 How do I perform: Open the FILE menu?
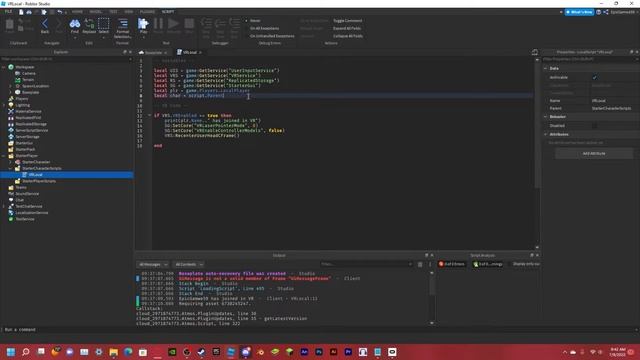[8, 12]
